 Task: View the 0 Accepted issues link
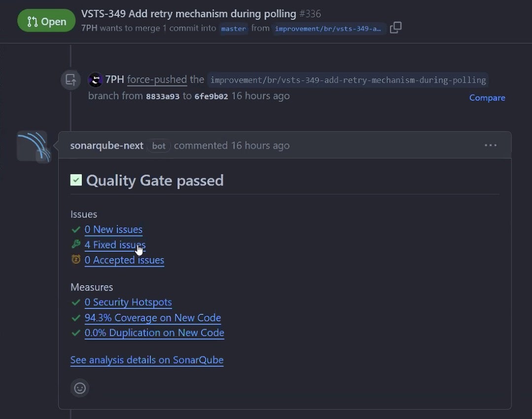(x=124, y=260)
